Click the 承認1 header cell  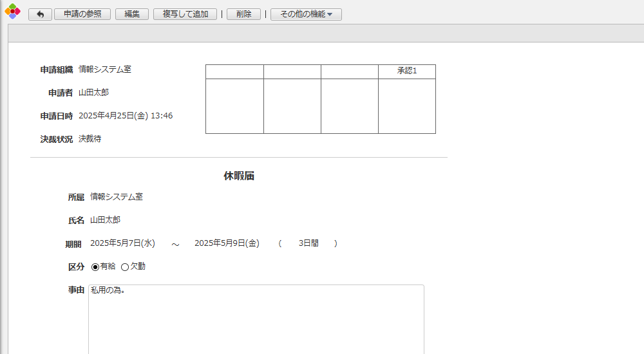click(x=407, y=71)
